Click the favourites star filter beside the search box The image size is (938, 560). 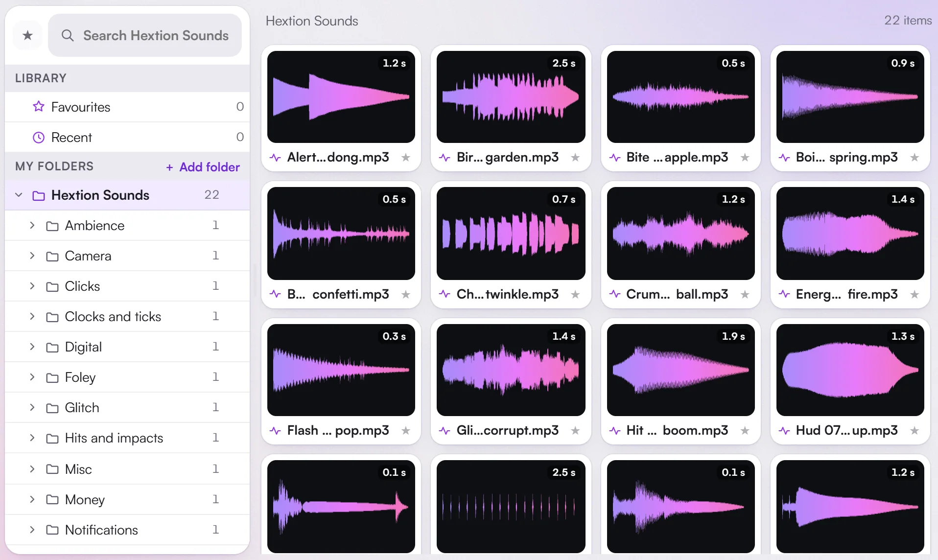[x=28, y=35]
